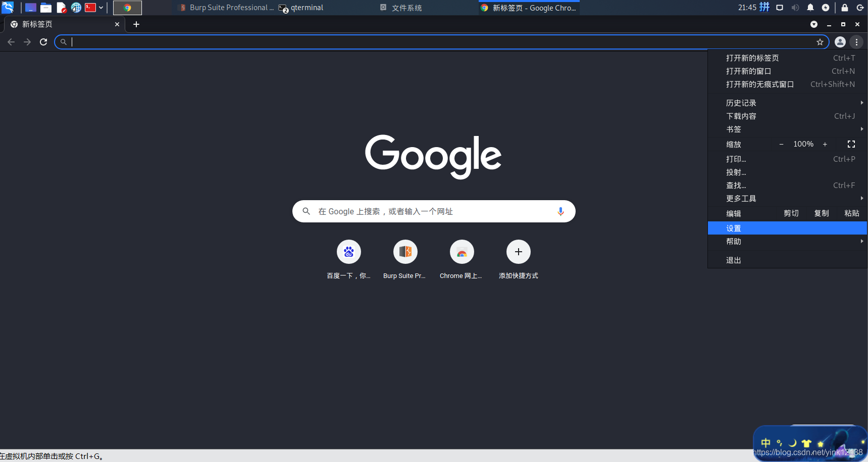868x462 pixels.
Task: Open a new tab with plus button
Action: pyautogui.click(x=136, y=24)
